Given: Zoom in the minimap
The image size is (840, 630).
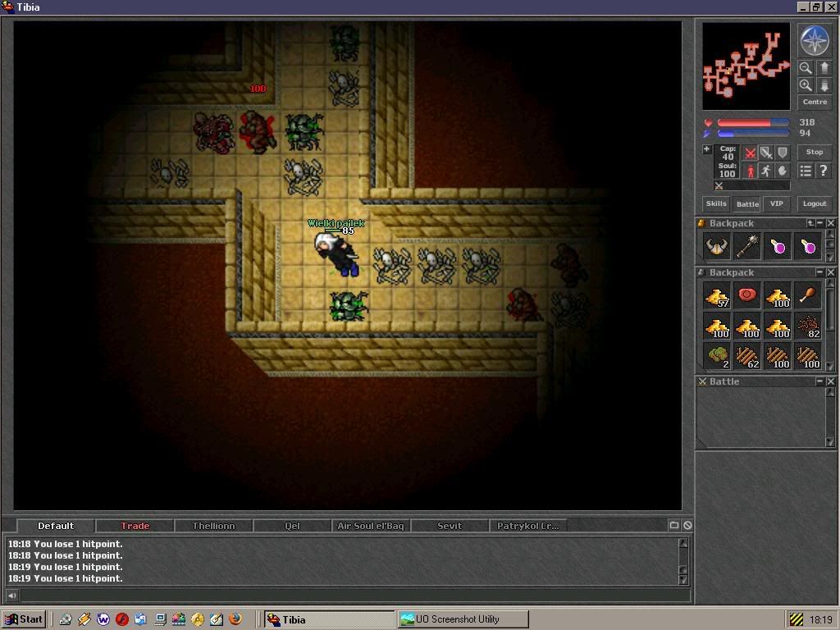Looking at the screenshot, I should [806, 85].
